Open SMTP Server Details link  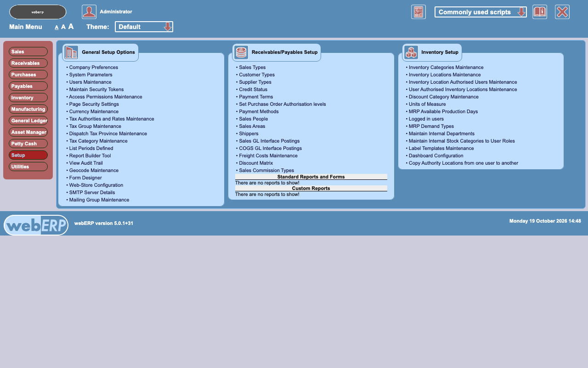(x=92, y=192)
